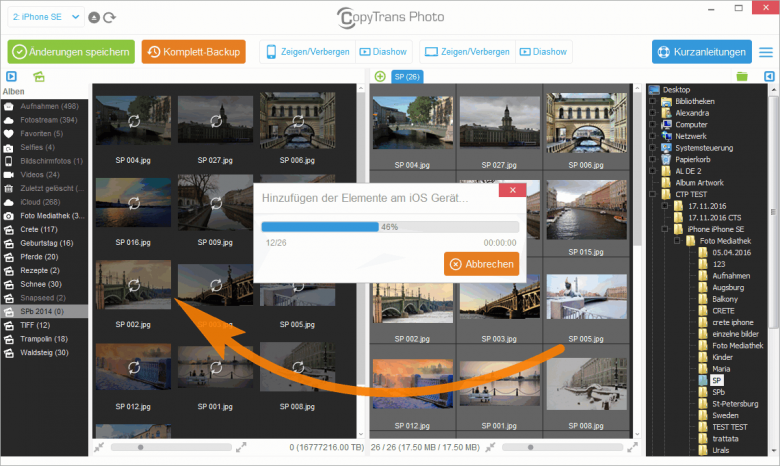Image resolution: width=780 pixels, height=466 pixels.
Task: Start the PC-side Diashow
Action: click(x=542, y=52)
